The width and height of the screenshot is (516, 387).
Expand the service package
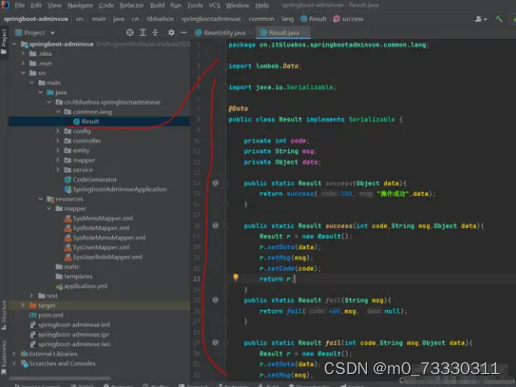[58, 170]
